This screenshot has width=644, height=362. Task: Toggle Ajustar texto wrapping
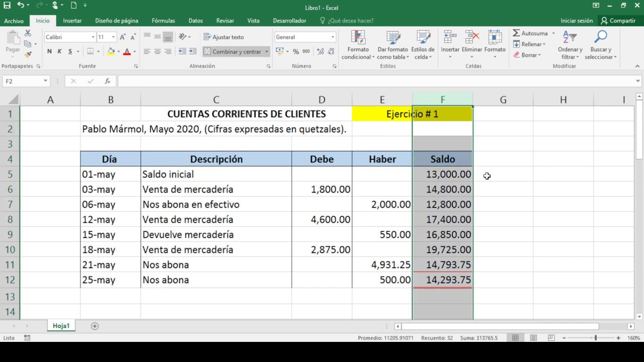pos(224,37)
